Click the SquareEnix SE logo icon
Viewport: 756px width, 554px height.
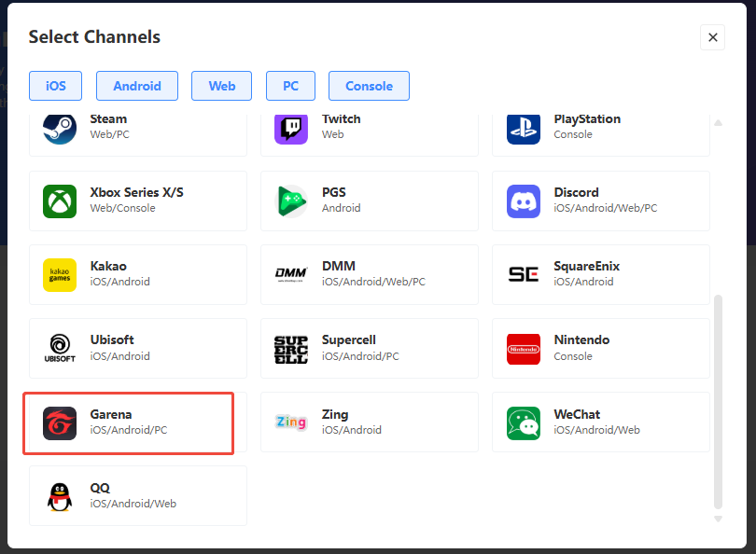point(524,274)
